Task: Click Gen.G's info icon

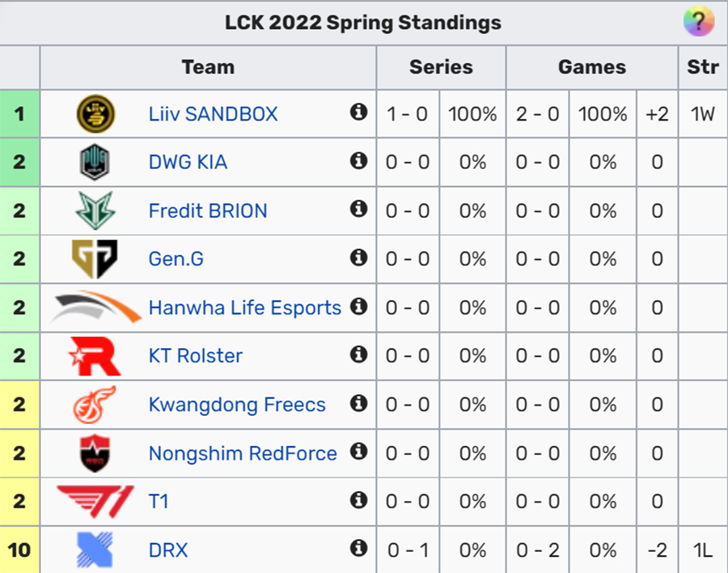Action: coord(358,257)
